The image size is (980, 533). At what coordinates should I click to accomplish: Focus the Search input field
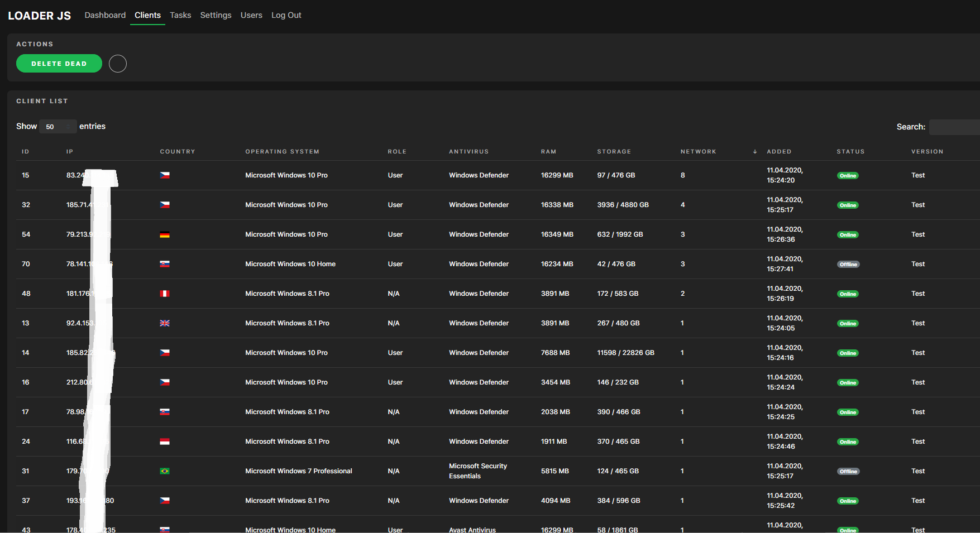pyautogui.click(x=954, y=127)
